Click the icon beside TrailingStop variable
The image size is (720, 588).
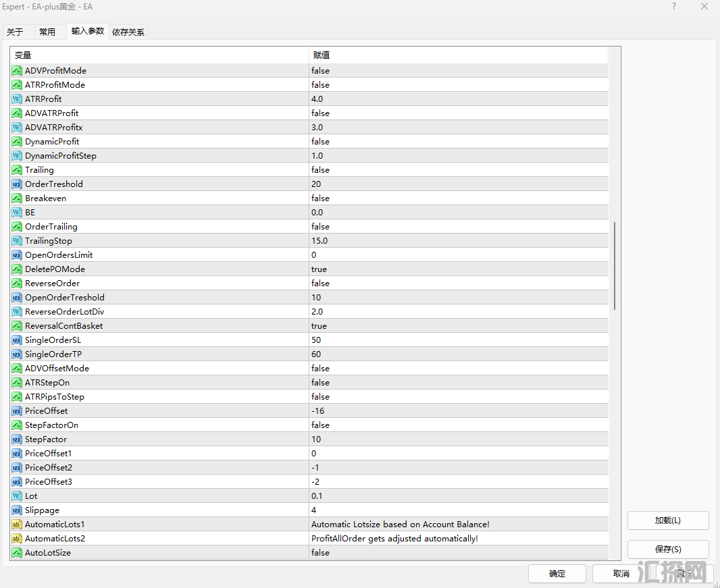click(17, 241)
